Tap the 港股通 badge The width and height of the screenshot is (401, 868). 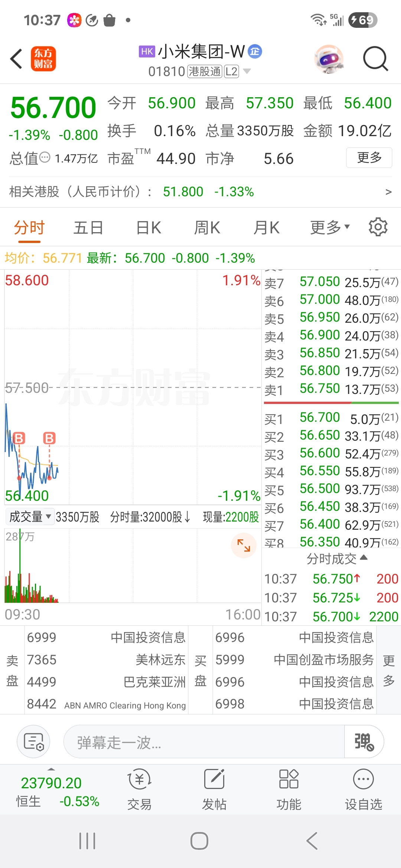[205, 71]
